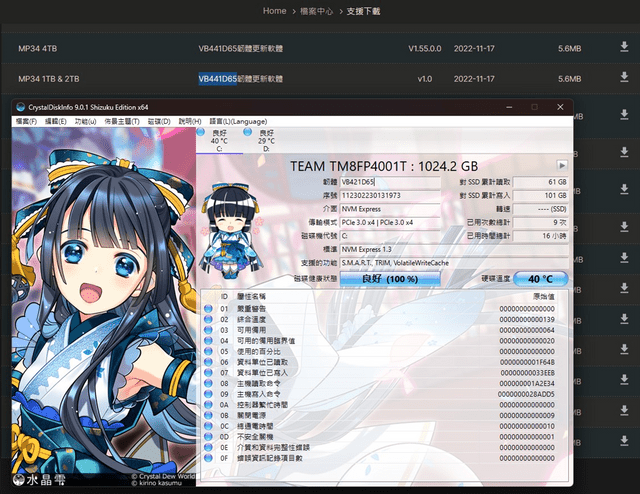Click the version V1.55.0.0 in the webpage
The image size is (640, 494).
[x=425, y=49]
